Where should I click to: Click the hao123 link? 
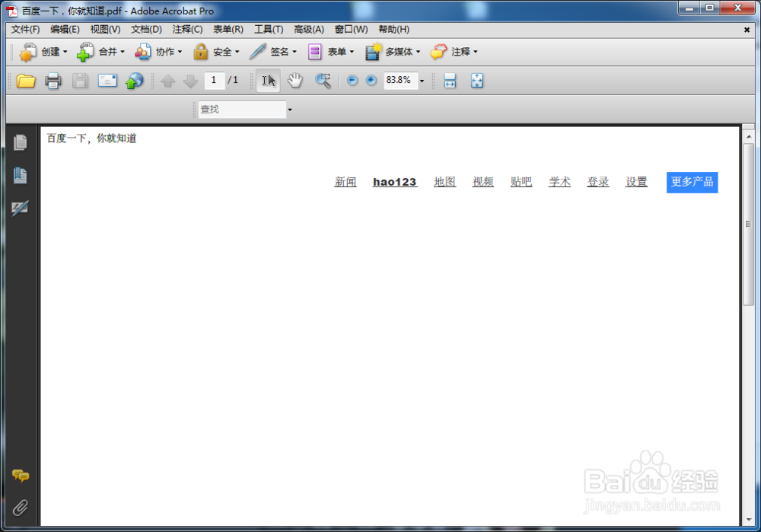click(x=394, y=182)
